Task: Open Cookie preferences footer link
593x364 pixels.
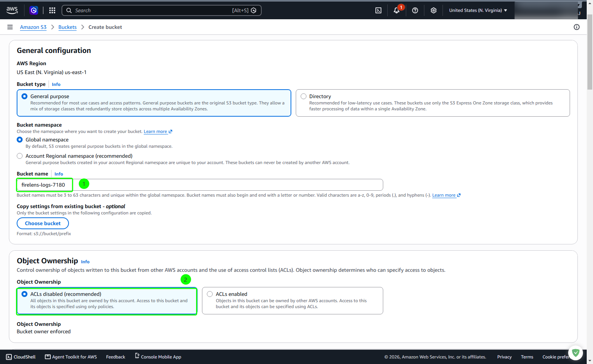Action: 556,357
